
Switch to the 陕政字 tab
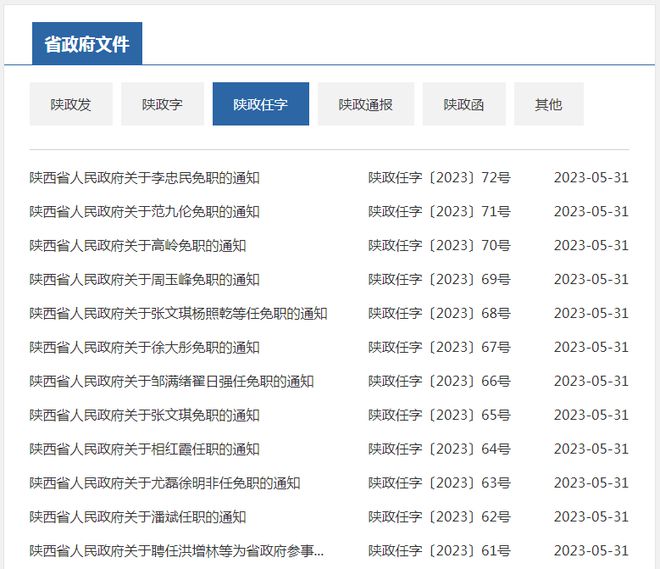pos(162,104)
